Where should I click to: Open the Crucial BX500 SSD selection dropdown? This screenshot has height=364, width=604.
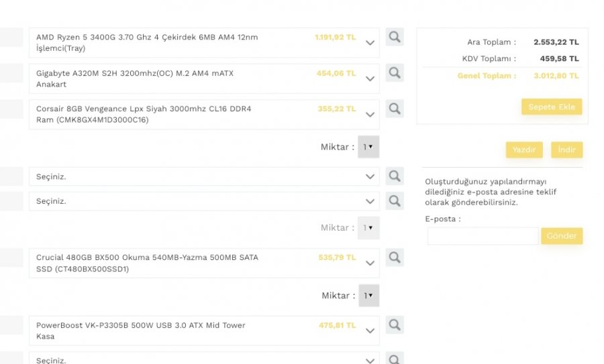pos(370,263)
